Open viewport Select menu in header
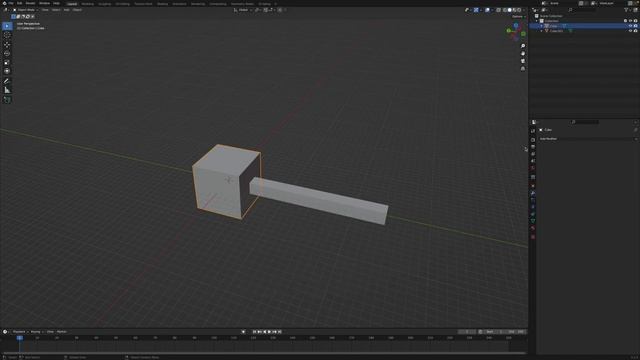The height and width of the screenshot is (360, 640). [56, 10]
